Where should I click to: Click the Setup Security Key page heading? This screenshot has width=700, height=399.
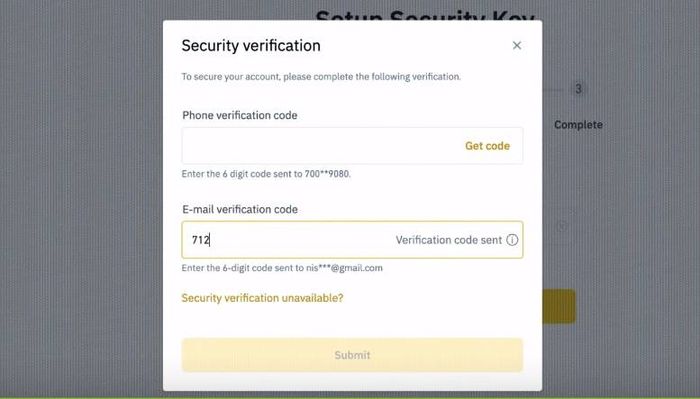[425, 16]
